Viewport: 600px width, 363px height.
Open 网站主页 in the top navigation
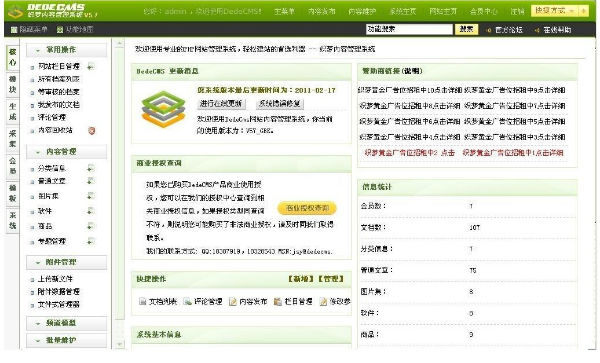tap(443, 11)
